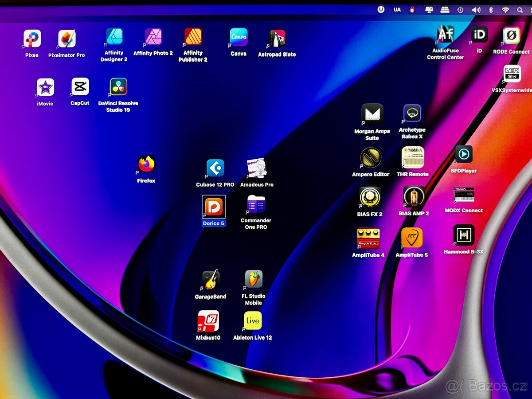This screenshot has height=399, width=532.
Task: Select the RODE Connect icon
Action: [x=512, y=35]
